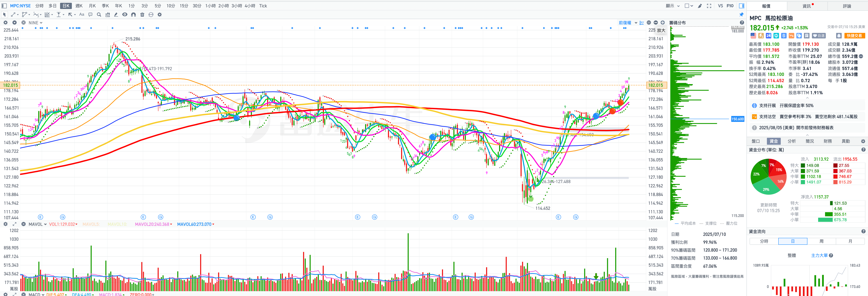
Task: Click the trash delete-drawings icon
Action: pos(142,15)
